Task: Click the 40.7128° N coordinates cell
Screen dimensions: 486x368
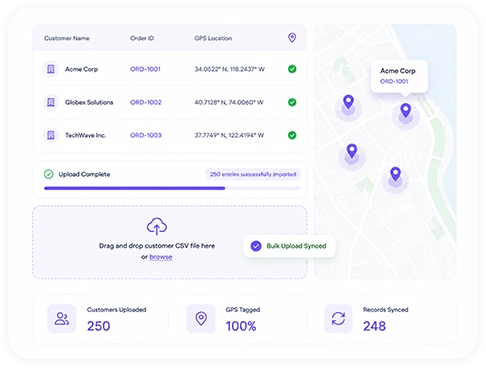Action: [229, 102]
